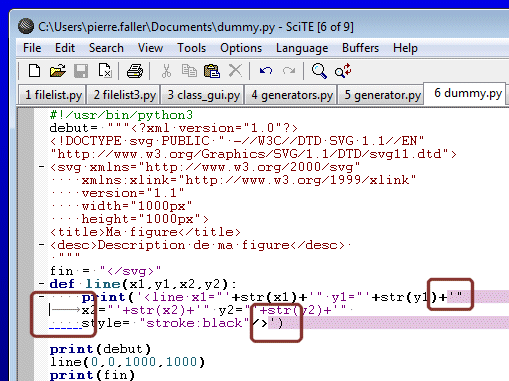Click the print(fin) statement

click(x=92, y=375)
